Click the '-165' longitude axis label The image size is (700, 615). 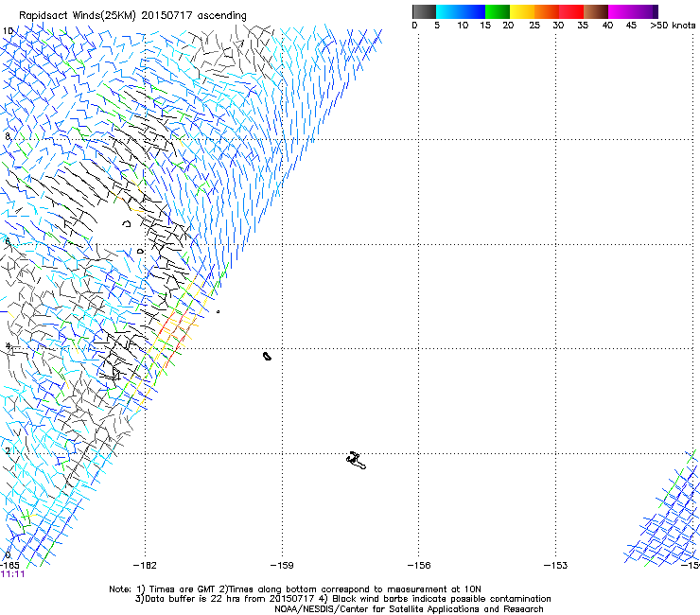click(9, 566)
